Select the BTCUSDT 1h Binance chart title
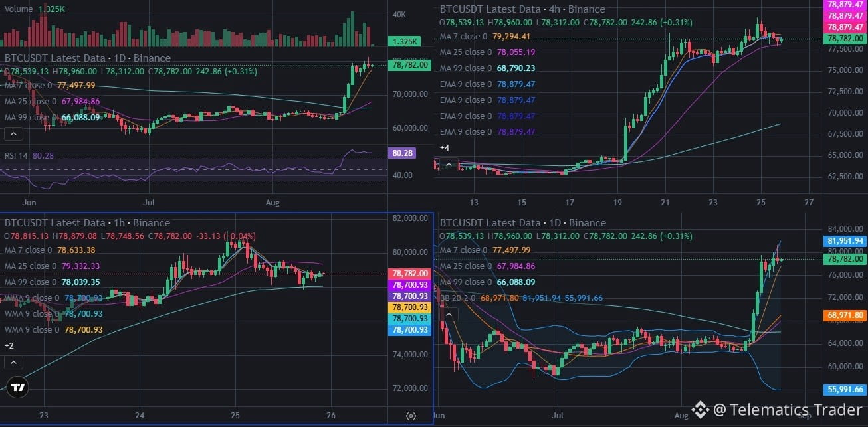The width and height of the screenshot is (868, 427). point(87,223)
